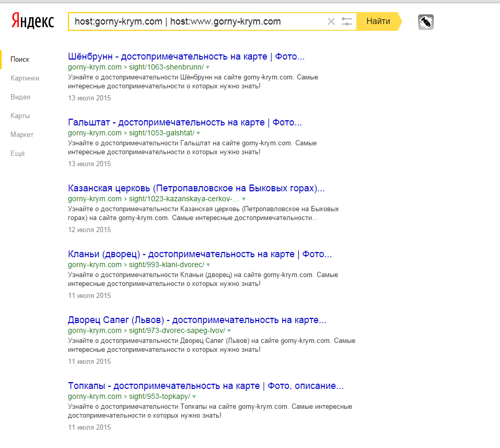Expand dropdown arrow next to sight/1063-shenbrunn/
500x448 pixels.
pos(207,67)
